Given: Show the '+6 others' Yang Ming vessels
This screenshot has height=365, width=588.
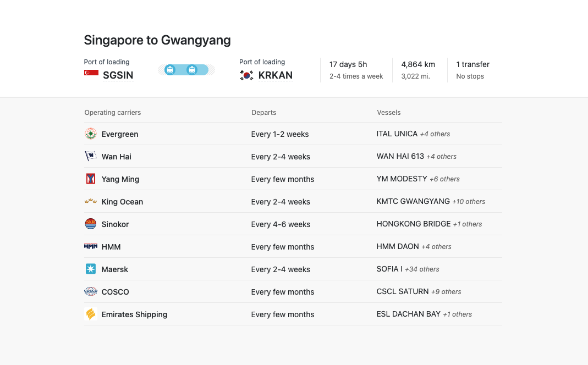Looking at the screenshot, I should pyautogui.click(x=444, y=179).
